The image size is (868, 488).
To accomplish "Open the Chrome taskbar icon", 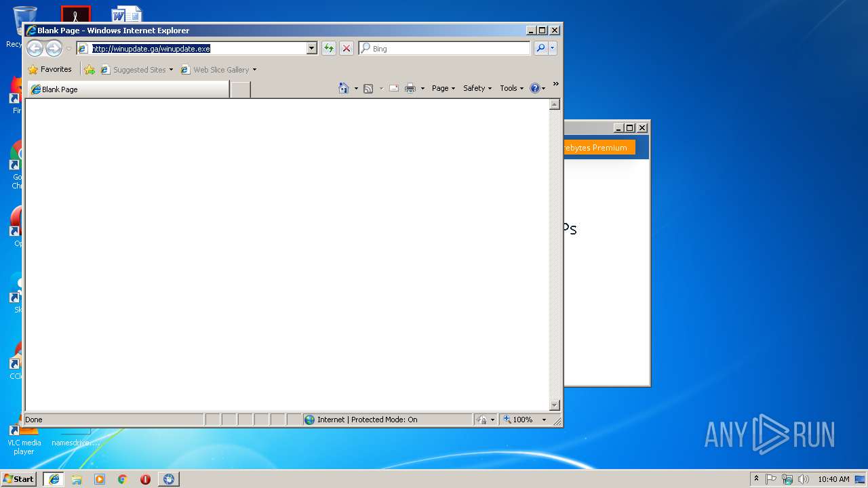I will (x=123, y=479).
